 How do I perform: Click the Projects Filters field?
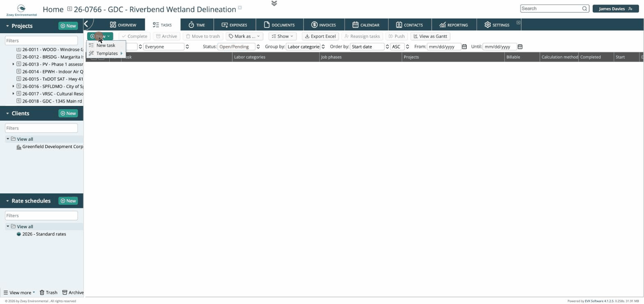(41, 41)
